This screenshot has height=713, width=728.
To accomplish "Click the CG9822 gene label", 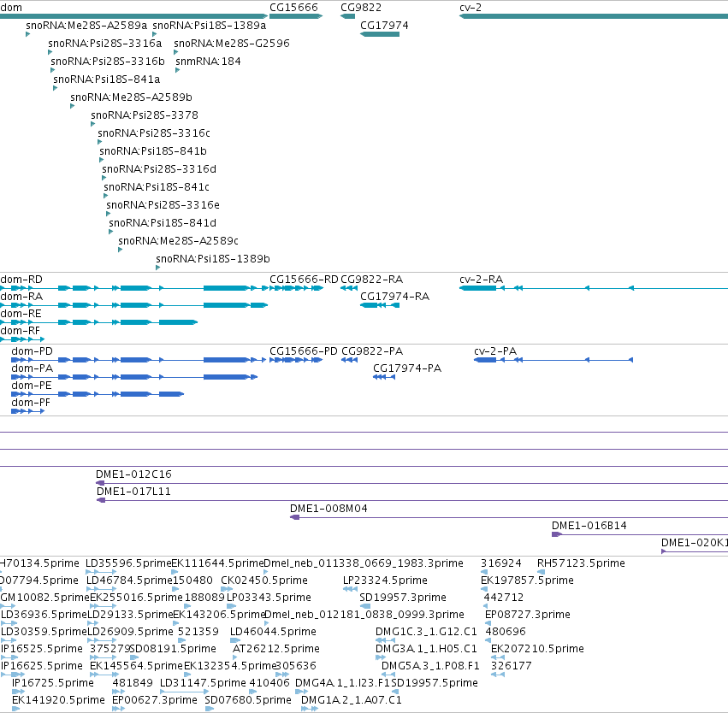I will click(x=361, y=8).
